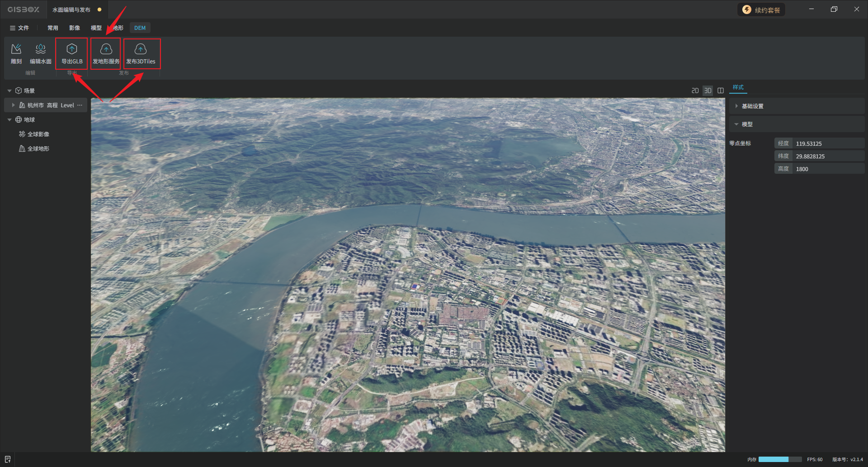
Task: Click the 编辑水面 edit water icon
Action: pyautogui.click(x=41, y=53)
